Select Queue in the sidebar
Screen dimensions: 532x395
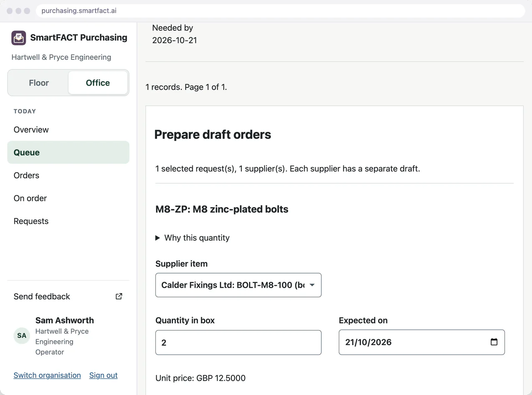(68, 153)
